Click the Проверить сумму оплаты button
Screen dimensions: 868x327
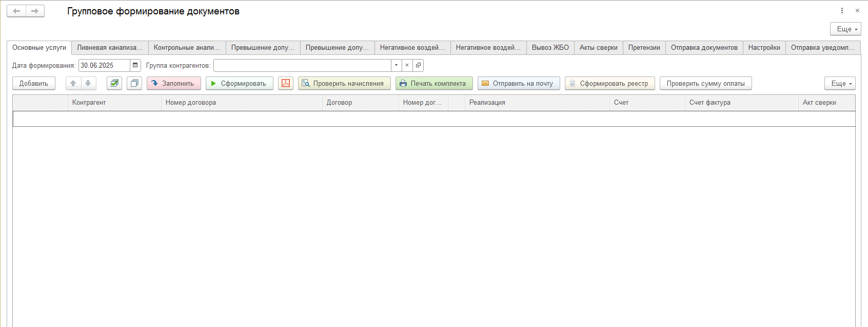pyautogui.click(x=706, y=83)
